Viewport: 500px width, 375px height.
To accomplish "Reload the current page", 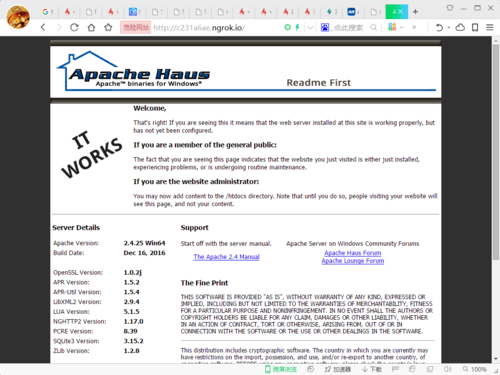I will tap(74, 27).
